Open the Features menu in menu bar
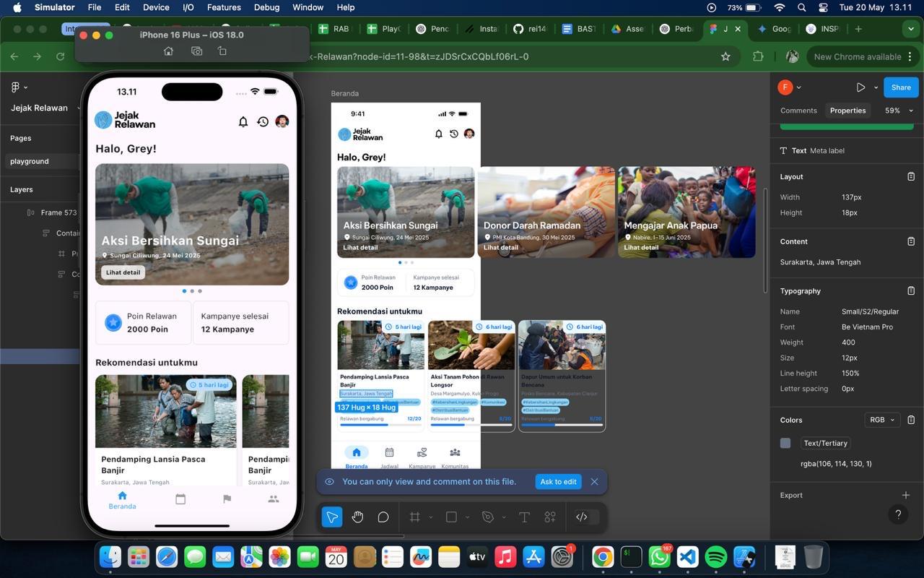 click(x=224, y=7)
